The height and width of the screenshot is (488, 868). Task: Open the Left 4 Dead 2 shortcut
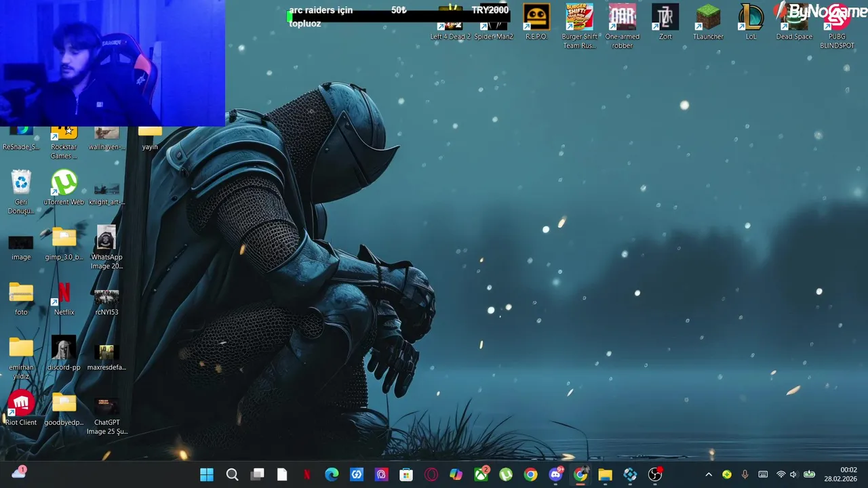[450, 22]
